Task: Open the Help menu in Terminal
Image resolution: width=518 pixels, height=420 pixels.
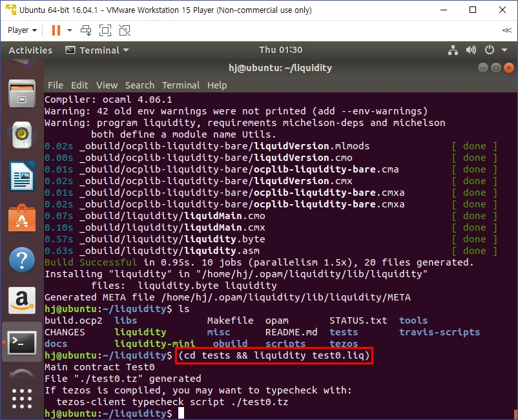Action: click(x=217, y=85)
